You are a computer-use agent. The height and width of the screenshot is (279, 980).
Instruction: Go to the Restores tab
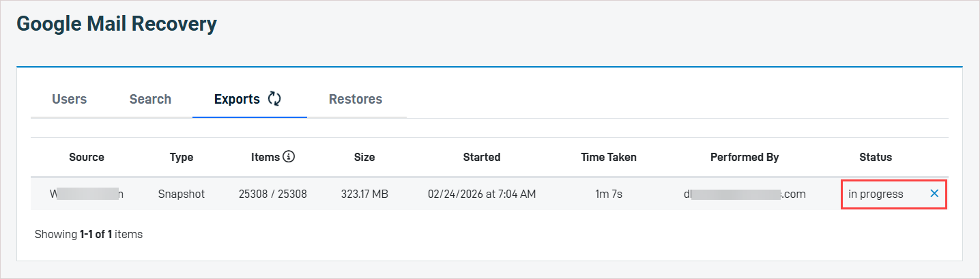[356, 100]
